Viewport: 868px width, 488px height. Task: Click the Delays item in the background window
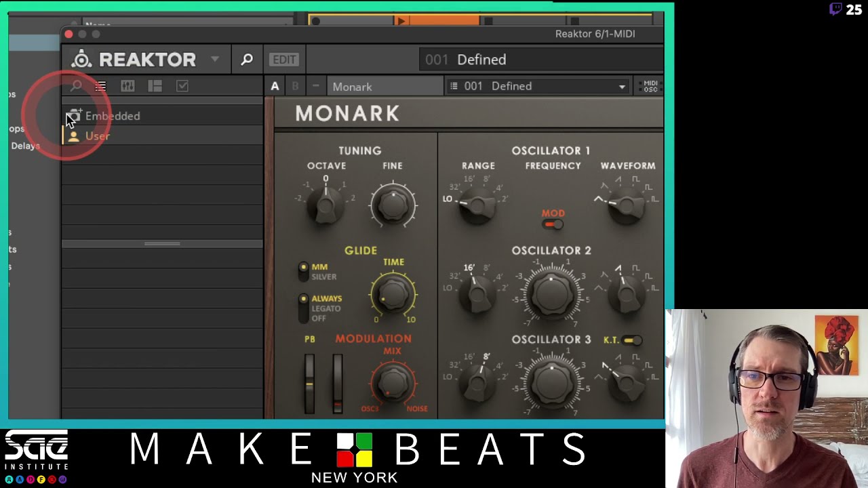pyautogui.click(x=25, y=146)
